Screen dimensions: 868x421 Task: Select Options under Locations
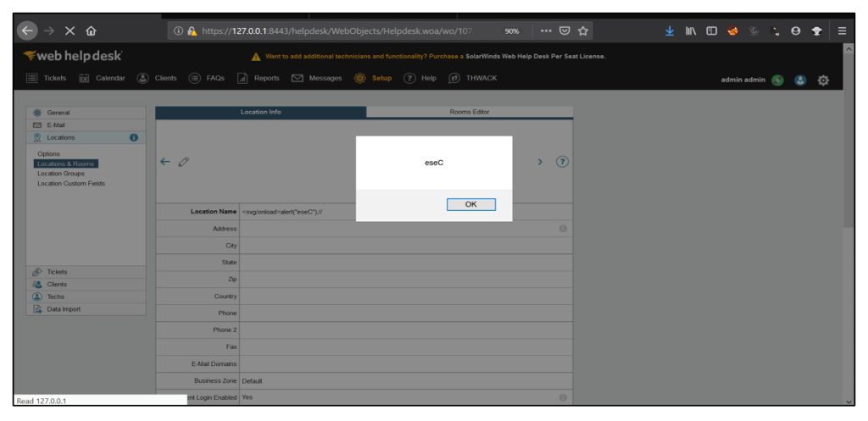(48, 154)
